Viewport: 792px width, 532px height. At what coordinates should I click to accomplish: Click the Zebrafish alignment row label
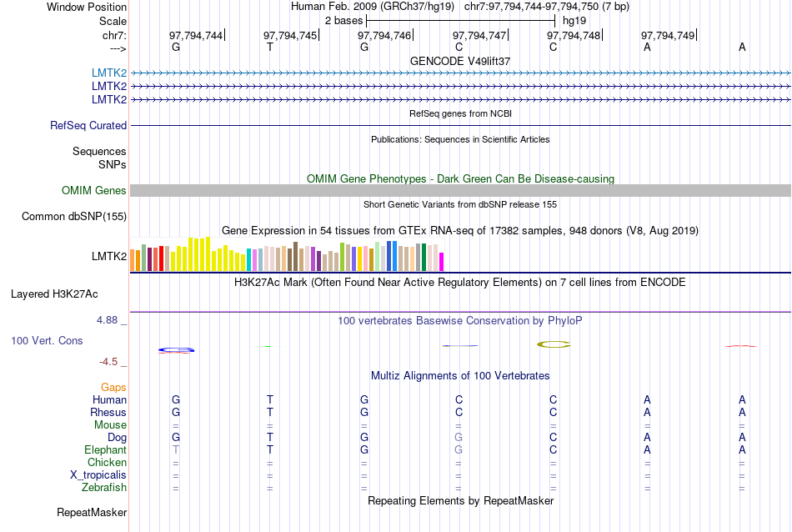pyautogui.click(x=104, y=488)
